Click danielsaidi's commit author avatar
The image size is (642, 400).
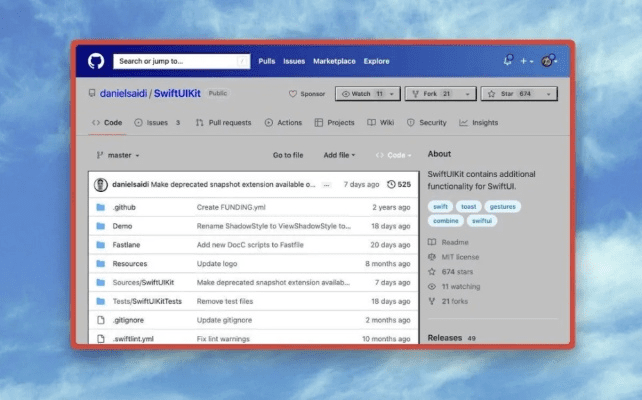click(x=100, y=185)
